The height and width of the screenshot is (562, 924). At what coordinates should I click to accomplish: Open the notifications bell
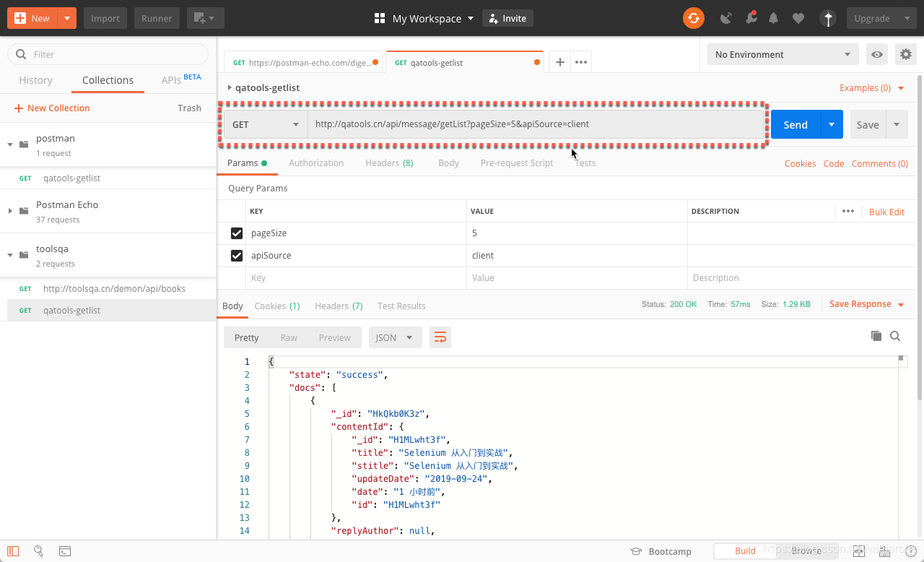coord(774,18)
